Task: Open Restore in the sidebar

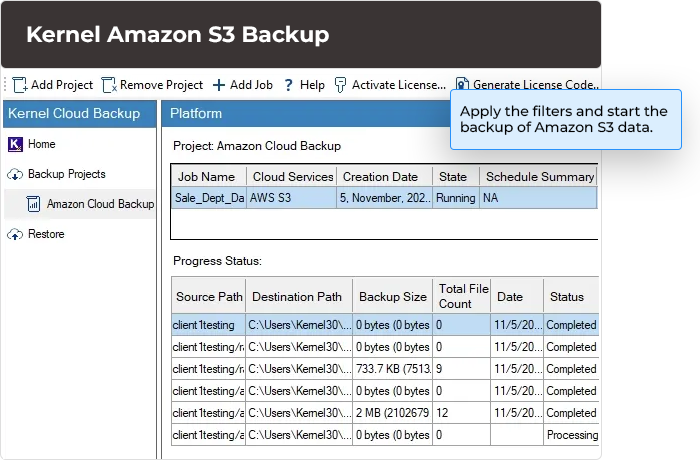Action: click(46, 234)
